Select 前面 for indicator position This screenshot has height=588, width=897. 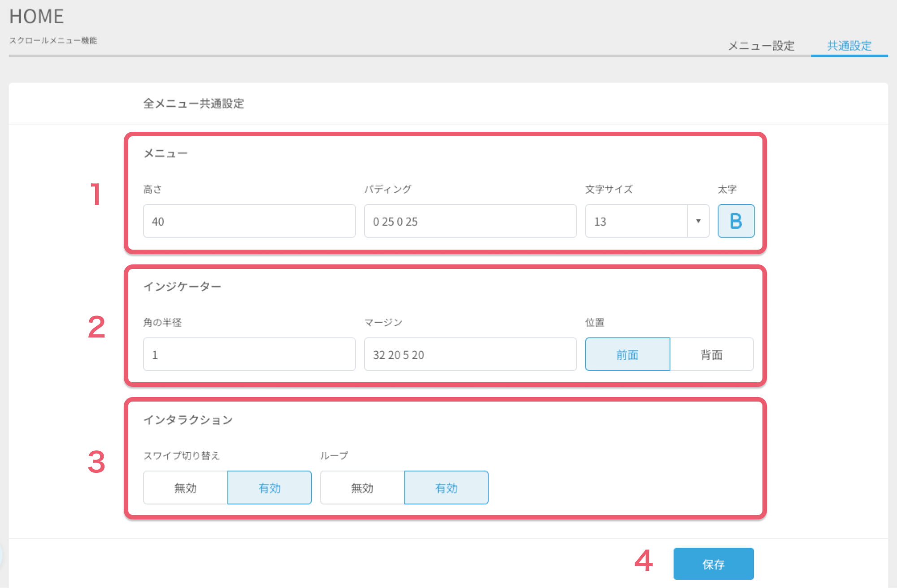pos(627,354)
